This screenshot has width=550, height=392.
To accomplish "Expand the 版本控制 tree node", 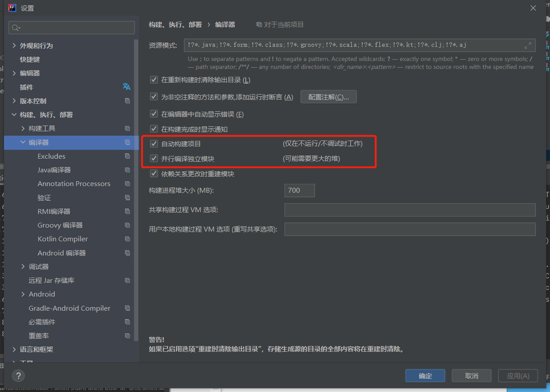I will 14,101.
